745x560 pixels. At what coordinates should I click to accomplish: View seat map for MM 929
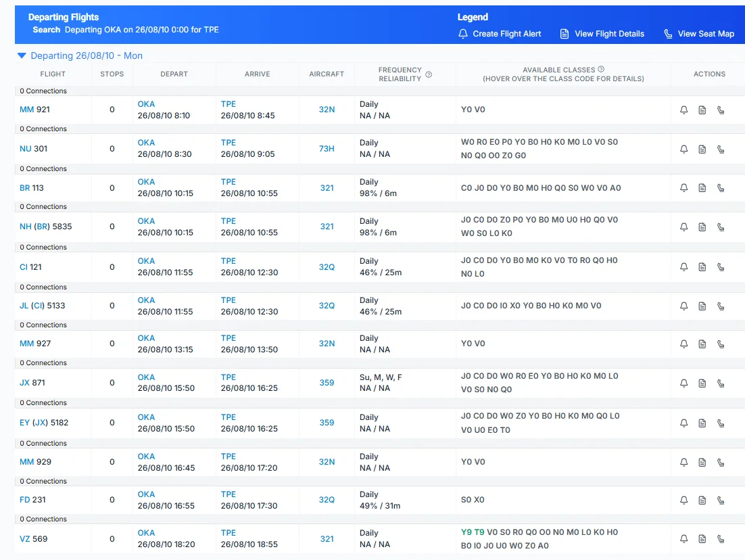721,462
